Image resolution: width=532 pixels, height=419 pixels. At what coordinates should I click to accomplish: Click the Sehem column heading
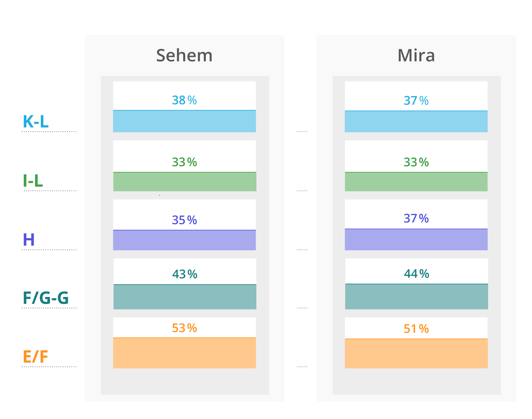point(184,56)
